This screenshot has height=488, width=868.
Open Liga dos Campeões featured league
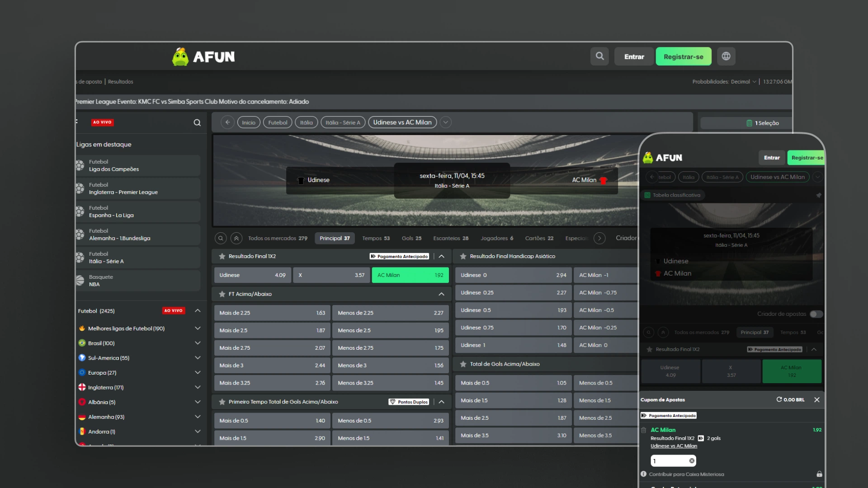click(x=138, y=165)
